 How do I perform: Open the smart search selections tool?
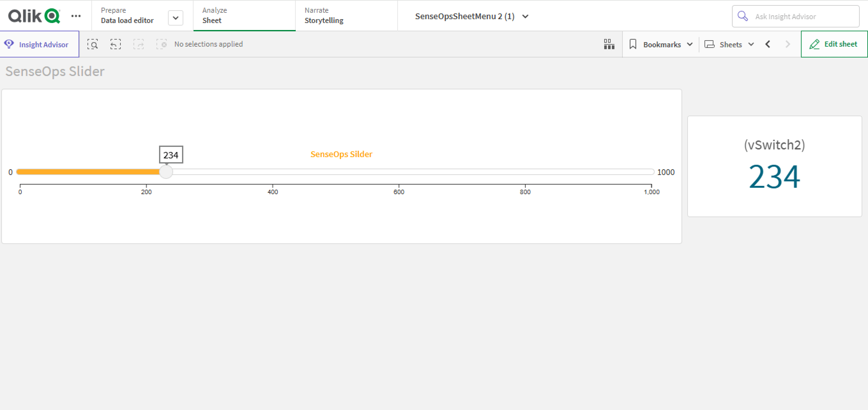[93, 44]
